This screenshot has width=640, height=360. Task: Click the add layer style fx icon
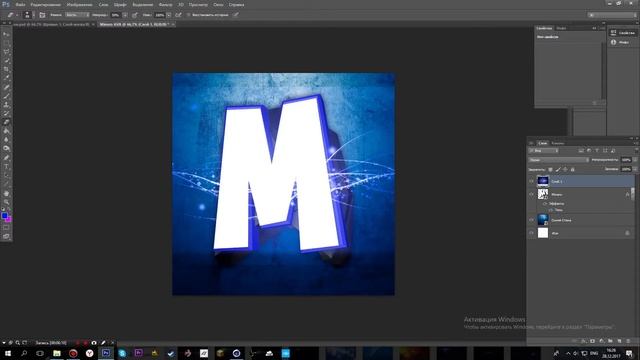(583, 341)
